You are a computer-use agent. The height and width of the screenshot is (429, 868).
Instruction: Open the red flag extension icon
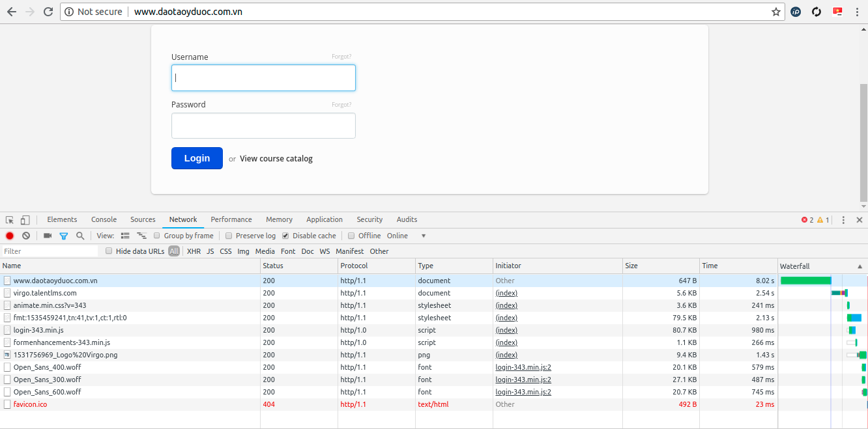(x=837, y=11)
